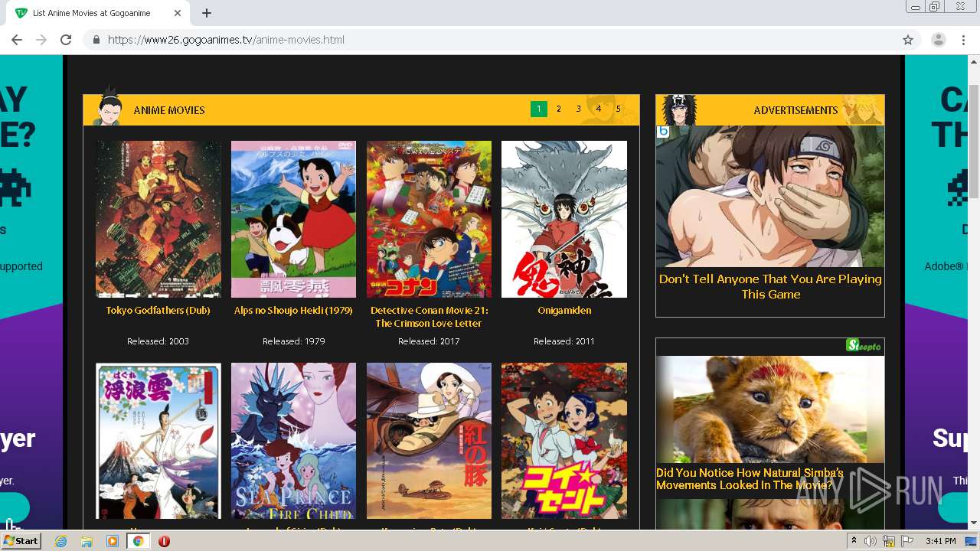980x551 pixels.
Task: Go to page 1 of anime movies
Action: tap(539, 109)
